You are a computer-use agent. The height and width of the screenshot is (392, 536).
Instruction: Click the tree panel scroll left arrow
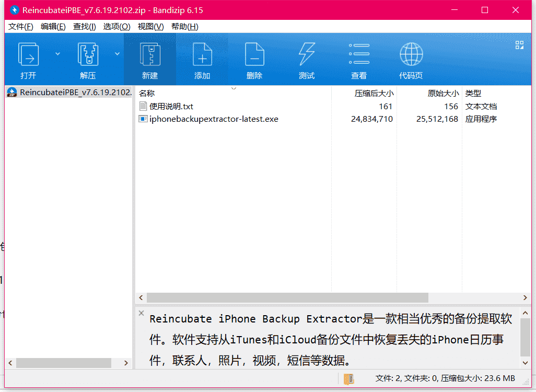(x=10, y=363)
